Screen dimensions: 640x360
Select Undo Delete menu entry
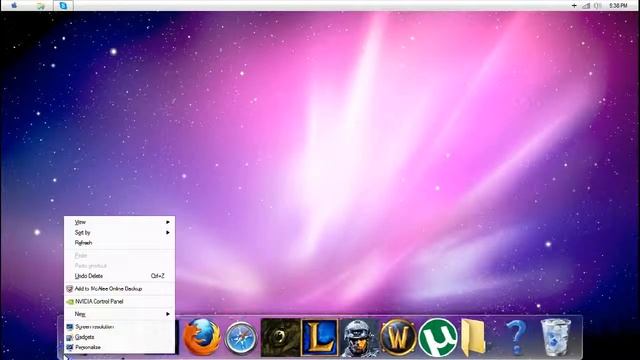point(120,276)
